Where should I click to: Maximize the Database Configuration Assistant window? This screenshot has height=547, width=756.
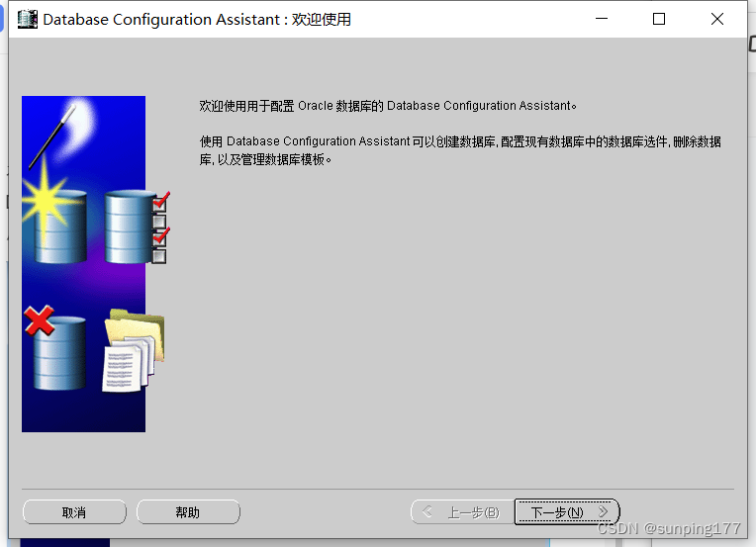point(659,19)
